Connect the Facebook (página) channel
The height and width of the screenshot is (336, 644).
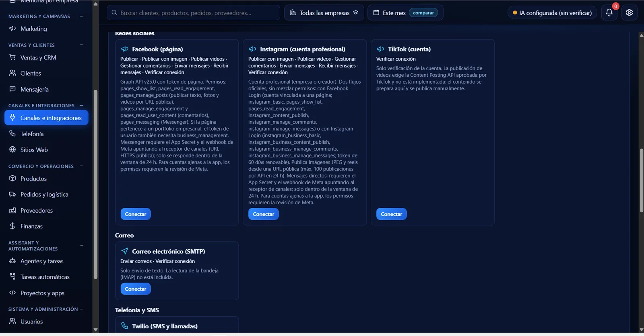click(x=136, y=214)
